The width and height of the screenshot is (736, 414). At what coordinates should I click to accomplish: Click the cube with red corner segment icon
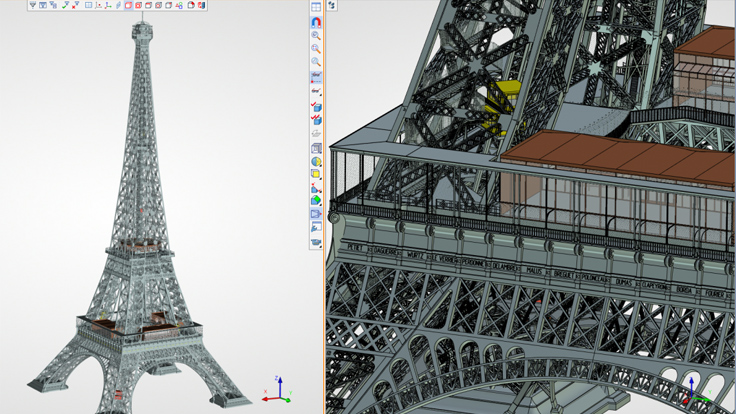[191, 5]
